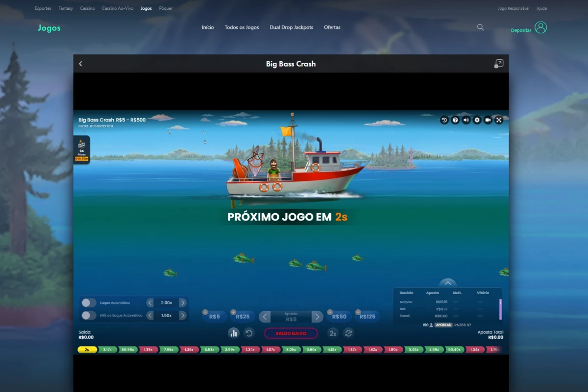Go back using the left chevron

pos(80,64)
